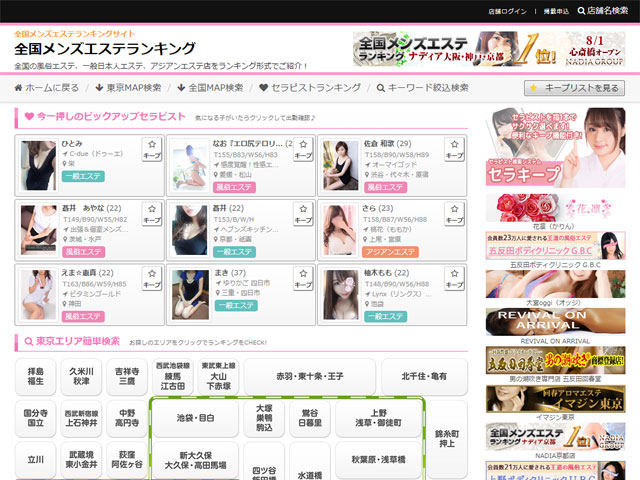
Task: Select 赤羽・東十条・王子 area button
Action: tap(310, 376)
